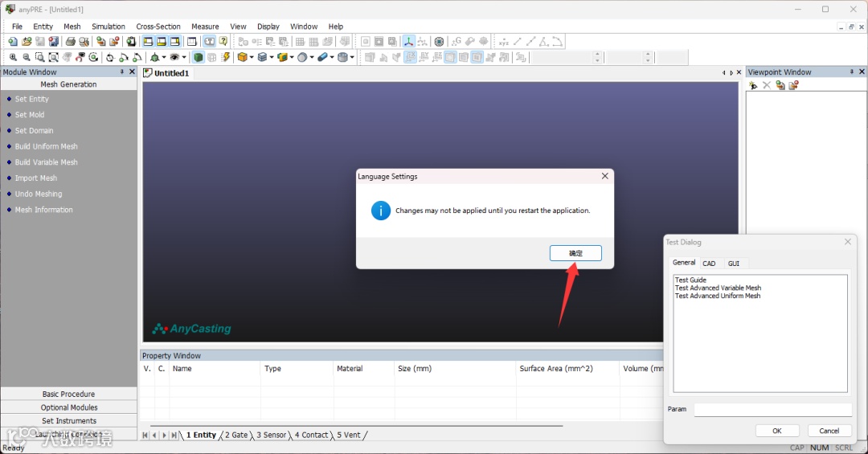Screen dimensions: 868x454
Task: Click the Print Preview icon
Action: [84, 42]
